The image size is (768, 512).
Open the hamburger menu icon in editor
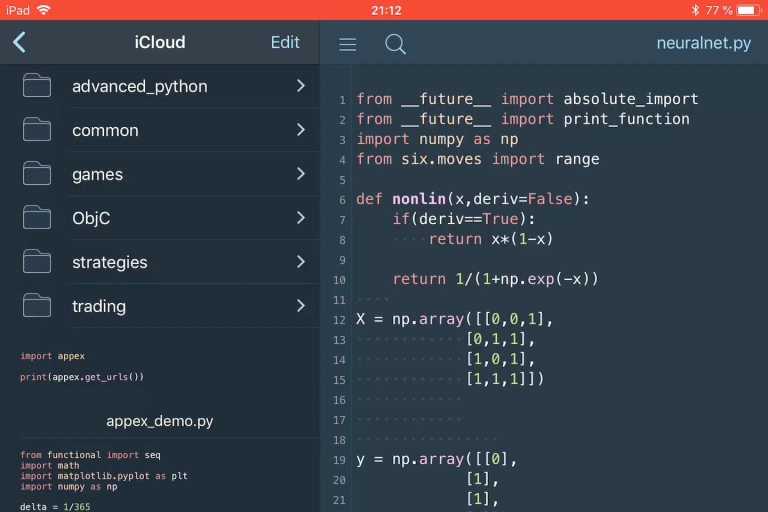[348, 45]
